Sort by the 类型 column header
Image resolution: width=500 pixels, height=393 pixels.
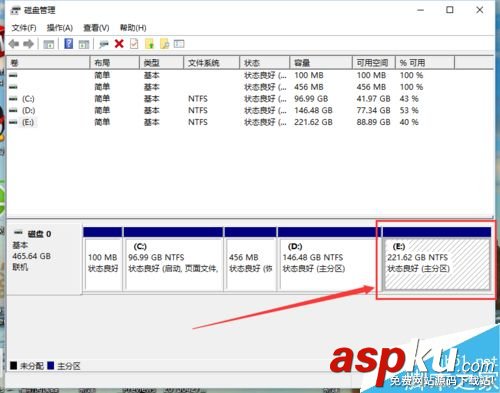[x=162, y=63]
